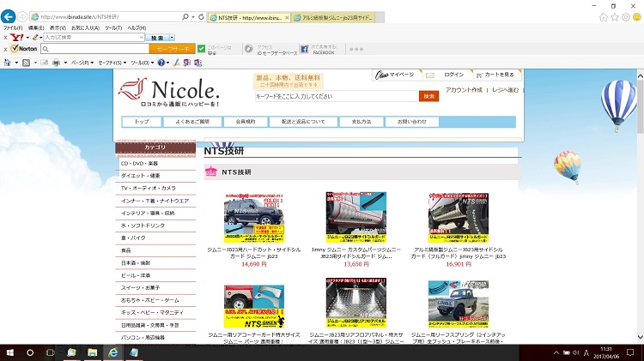Open the 14,690 円 Jimny product thumbnail
Screen dimensions: 644x361
(253, 217)
